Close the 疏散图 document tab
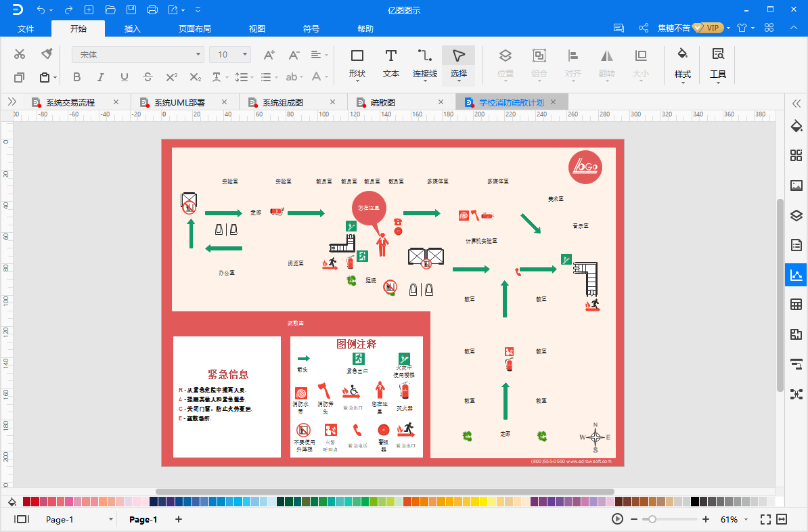 click(x=441, y=102)
